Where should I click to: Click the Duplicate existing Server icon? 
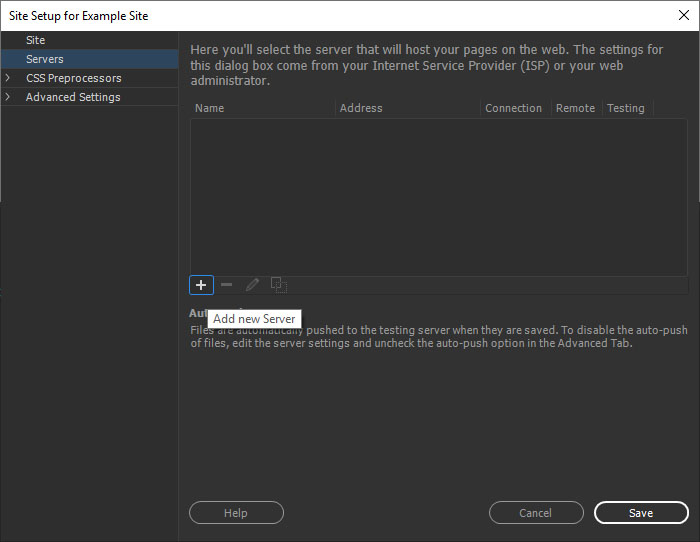(279, 285)
